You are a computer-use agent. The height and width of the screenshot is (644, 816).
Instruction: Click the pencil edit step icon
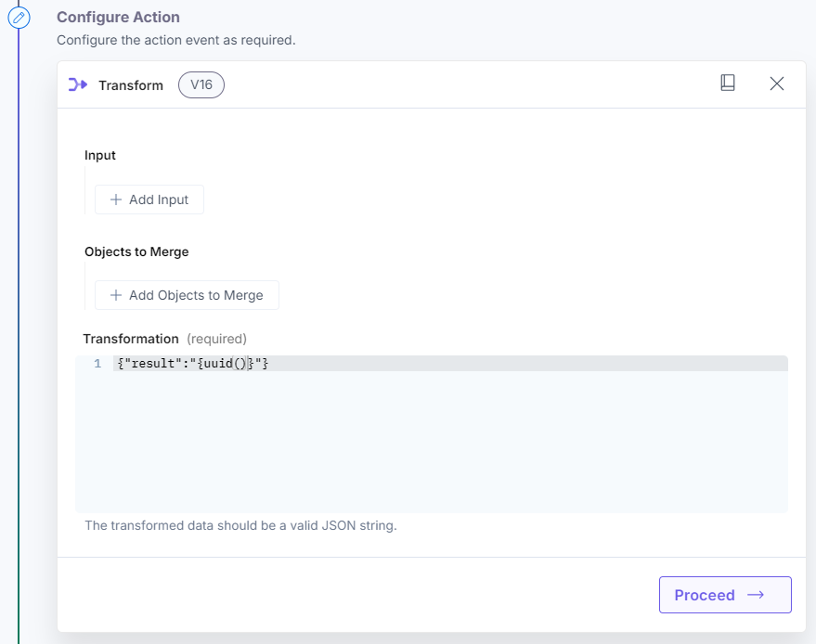pyautogui.click(x=19, y=17)
